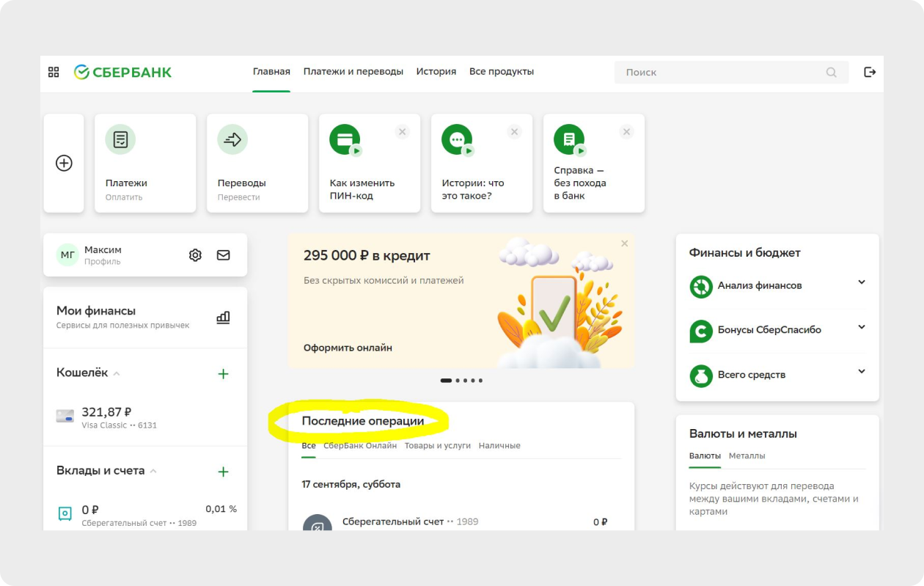Open the apps grid icon beside Sberbank logo

(x=54, y=72)
